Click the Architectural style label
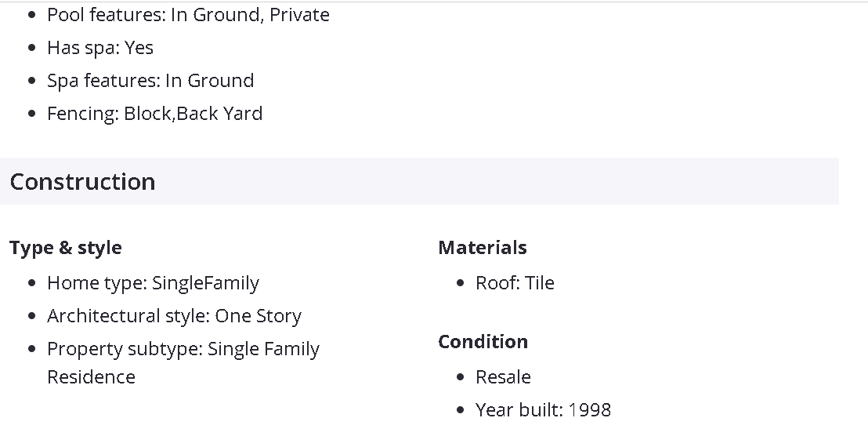 click(x=128, y=316)
